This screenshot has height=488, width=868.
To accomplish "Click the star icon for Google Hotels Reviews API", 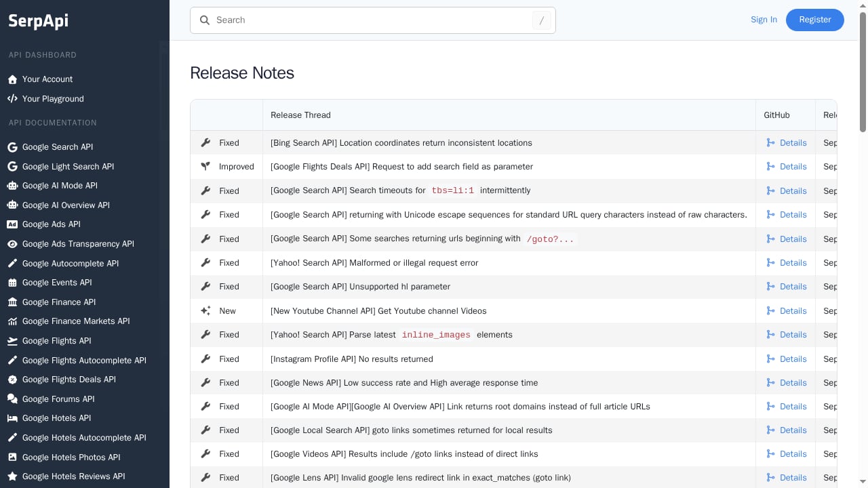I will tap(12, 476).
